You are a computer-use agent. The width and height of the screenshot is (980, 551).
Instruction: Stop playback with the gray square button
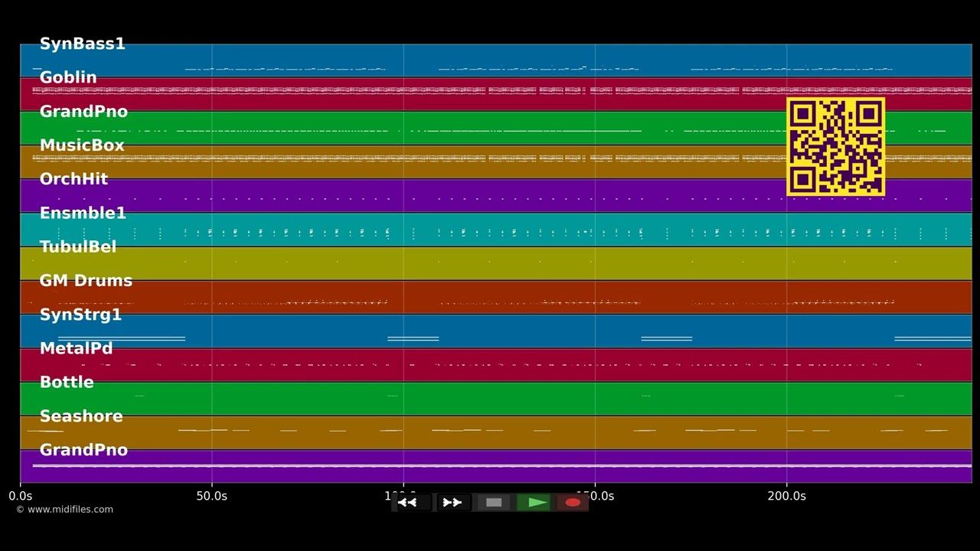[494, 503]
